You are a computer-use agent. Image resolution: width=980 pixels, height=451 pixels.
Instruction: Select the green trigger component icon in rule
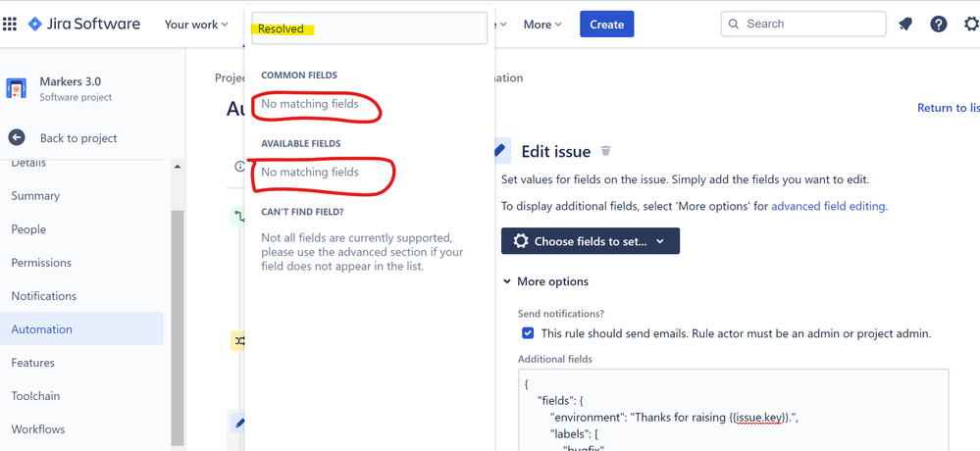pyautogui.click(x=238, y=216)
